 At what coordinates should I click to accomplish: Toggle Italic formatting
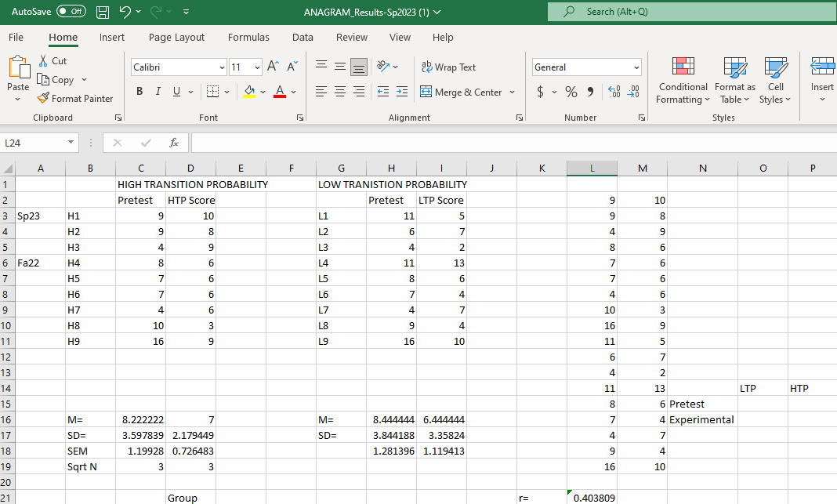pos(158,92)
